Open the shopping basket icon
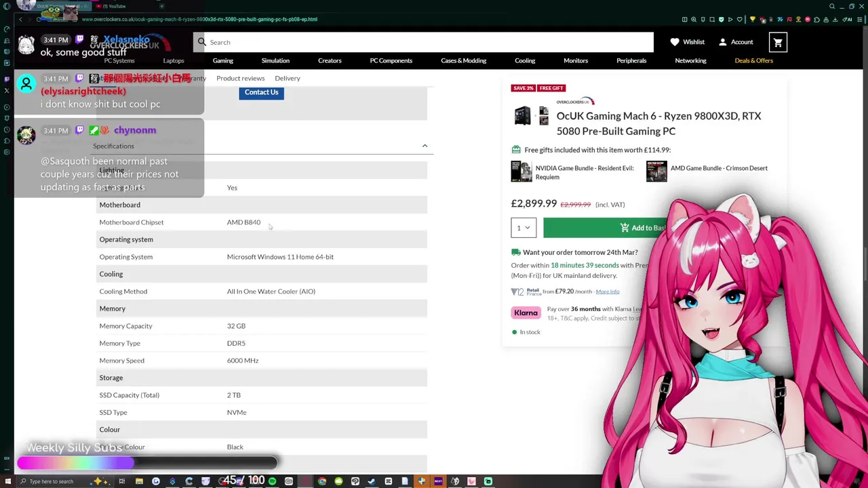The width and height of the screenshot is (868, 488). pyautogui.click(x=778, y=42)
